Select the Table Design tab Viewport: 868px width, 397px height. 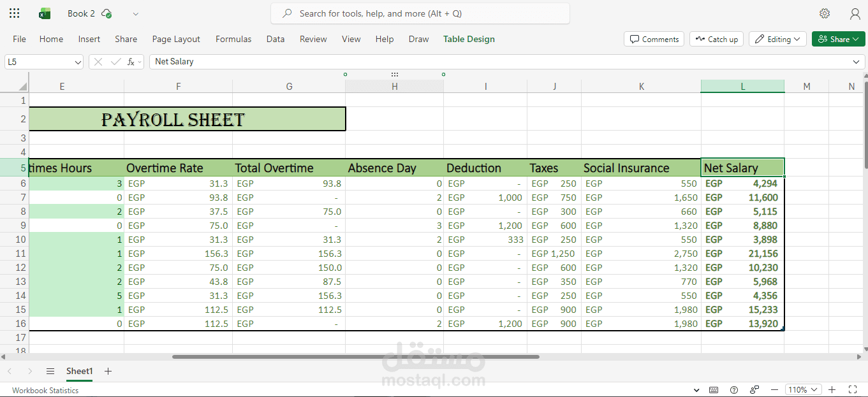(x=469, y=39)
